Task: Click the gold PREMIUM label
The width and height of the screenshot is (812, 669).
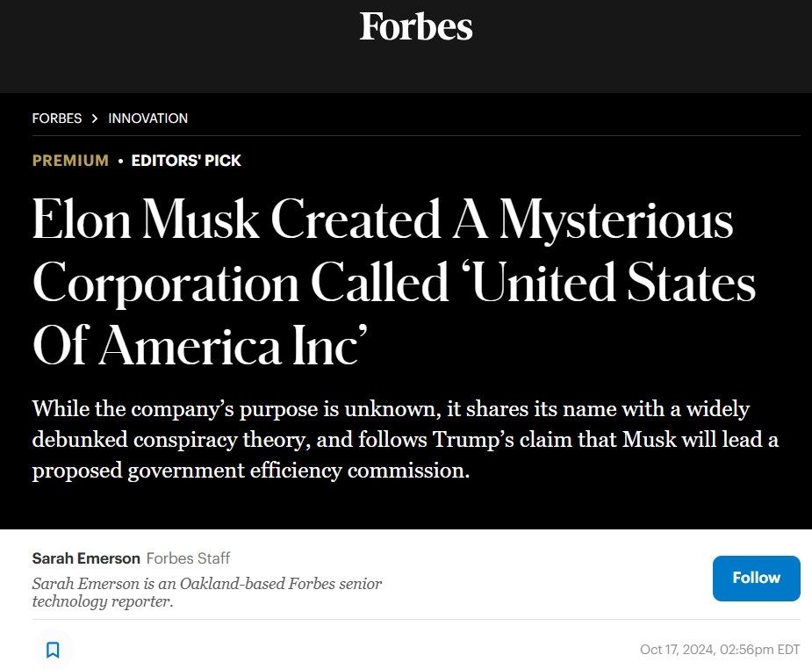Action: (70, 161)
